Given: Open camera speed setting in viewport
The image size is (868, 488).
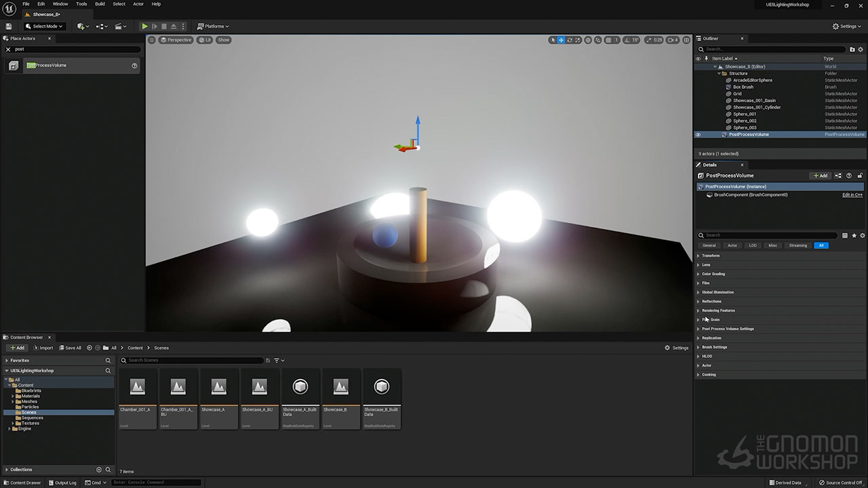Looking at the screenshot, I should pyautogui.click(x=672, y=40).
